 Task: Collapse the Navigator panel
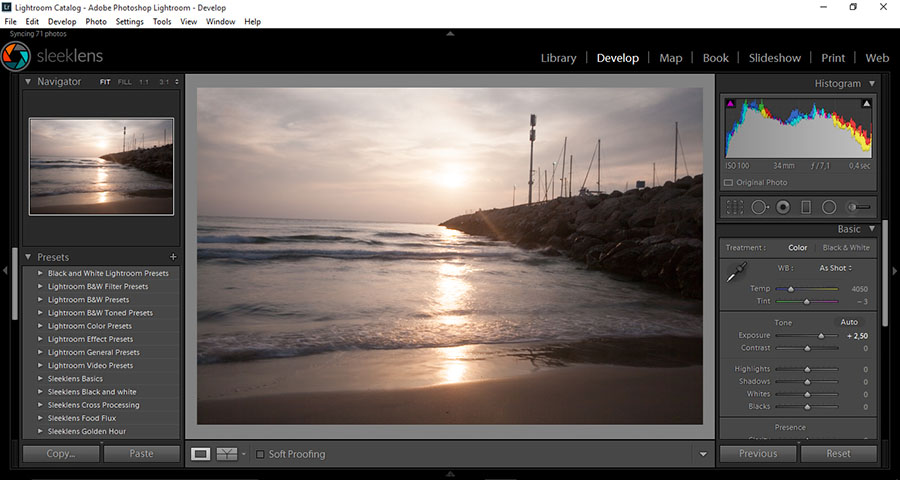28,81
